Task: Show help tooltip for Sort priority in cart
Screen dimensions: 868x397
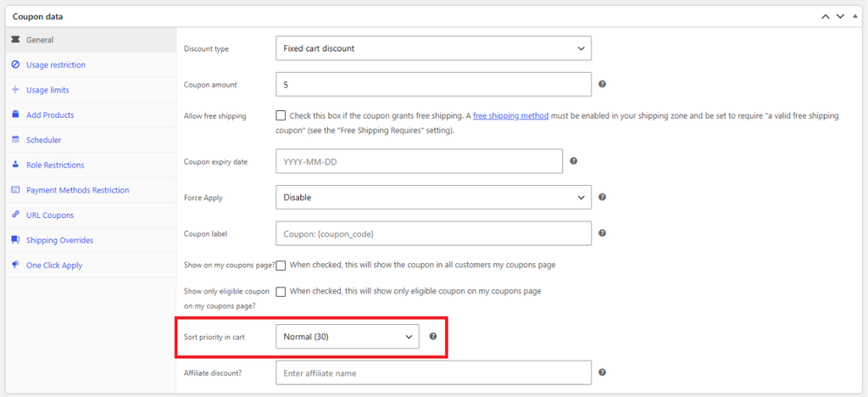Action: tap(433, 336)
